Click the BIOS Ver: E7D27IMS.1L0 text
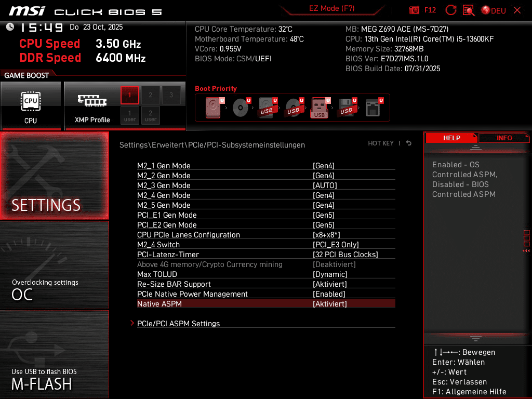532x399 pixels. pyautogui.click(x=387, y=59)
